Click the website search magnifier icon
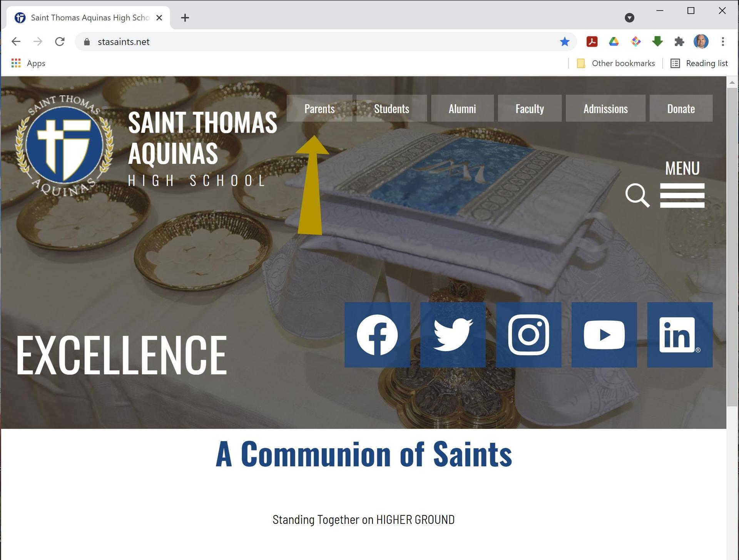Screen dimensions: 739x560 pyautogui.click(x=637, y=195)
